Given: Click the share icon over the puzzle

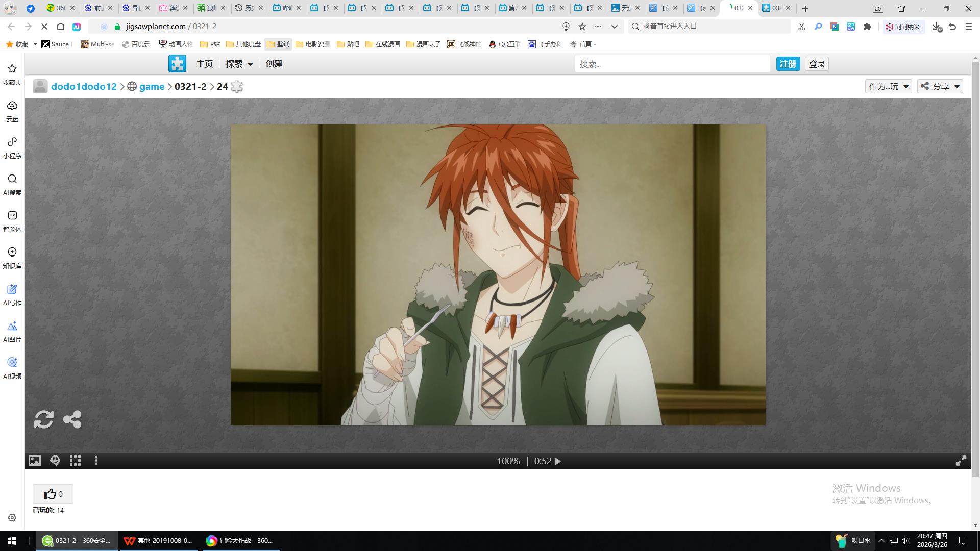Looking at the screenshot, I should 72,419.
